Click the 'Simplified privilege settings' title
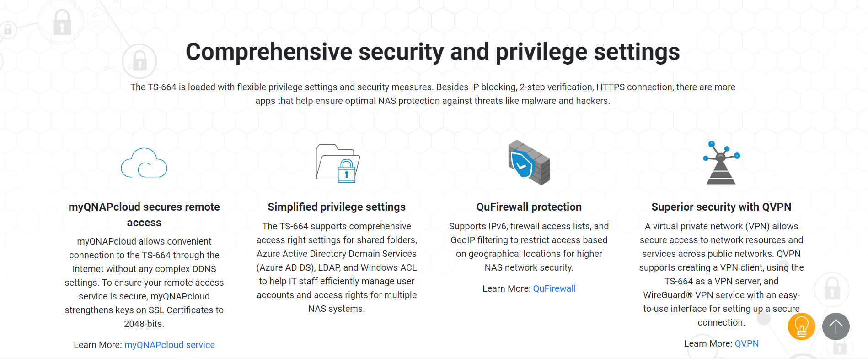This screenshot has height=359, width=868. [x=337, y=207]
